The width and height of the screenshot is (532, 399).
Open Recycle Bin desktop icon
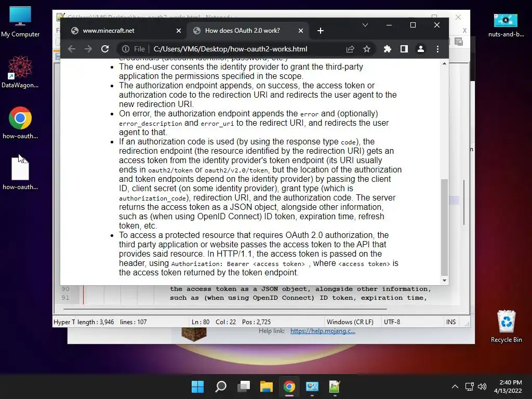tap(506, 326)
